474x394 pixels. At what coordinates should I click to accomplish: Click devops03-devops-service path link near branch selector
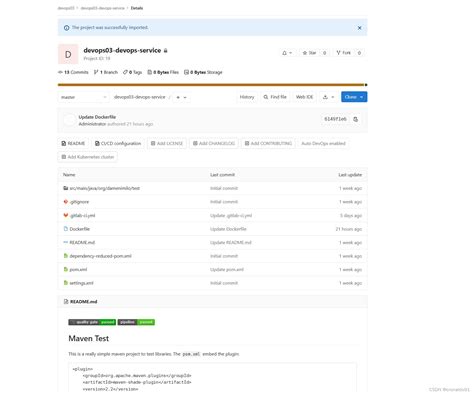click(x=140, y=97)
